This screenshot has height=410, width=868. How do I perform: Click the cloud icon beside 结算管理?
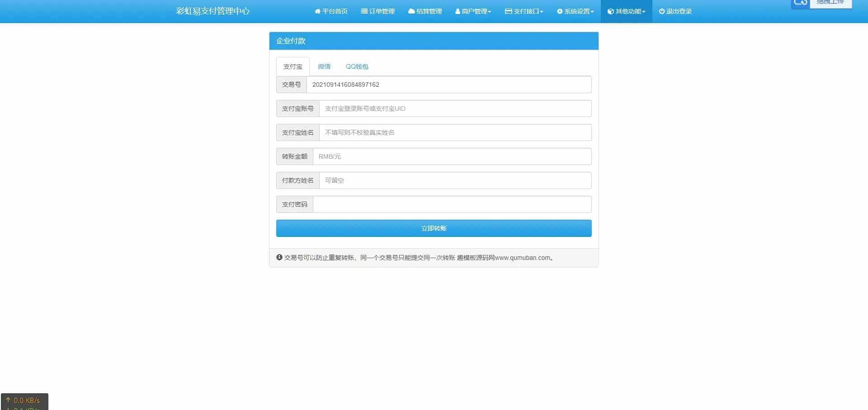[411, 11]
